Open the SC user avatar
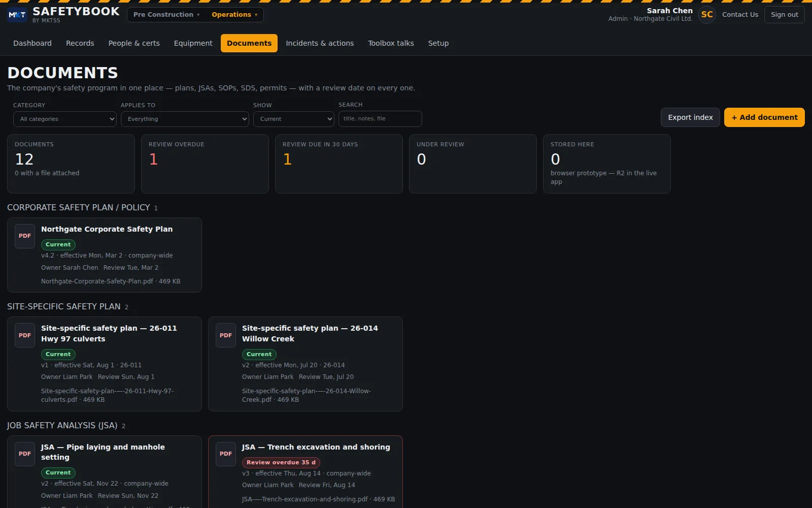 tap(707, 15)
